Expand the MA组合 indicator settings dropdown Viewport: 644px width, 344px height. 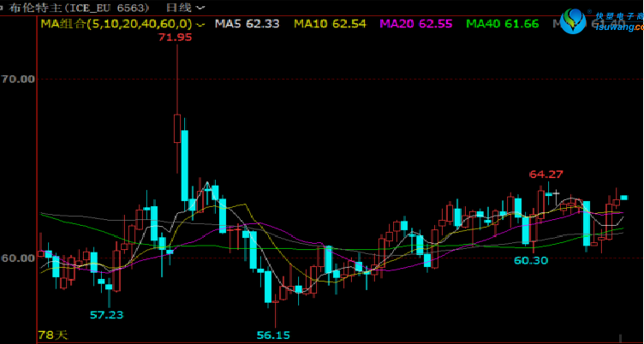pos(201,24)
